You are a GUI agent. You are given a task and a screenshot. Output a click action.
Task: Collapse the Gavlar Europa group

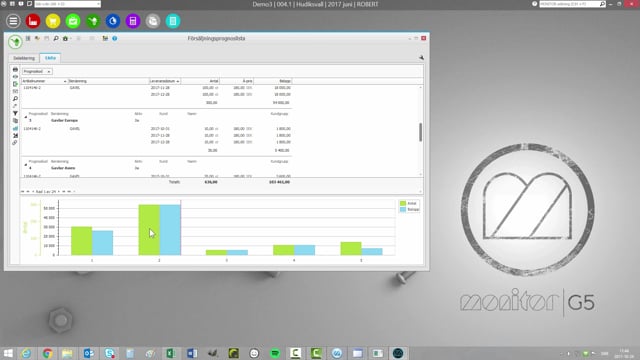coord(25,117)
